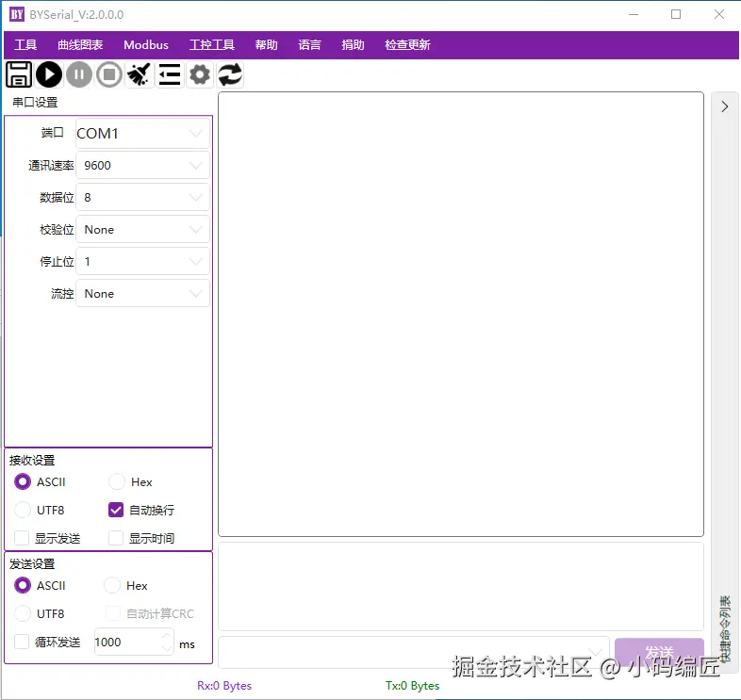741x700 pixels.
Task: Click the Rx:0 Bytes status text
Action: click(x=224, y=685)
